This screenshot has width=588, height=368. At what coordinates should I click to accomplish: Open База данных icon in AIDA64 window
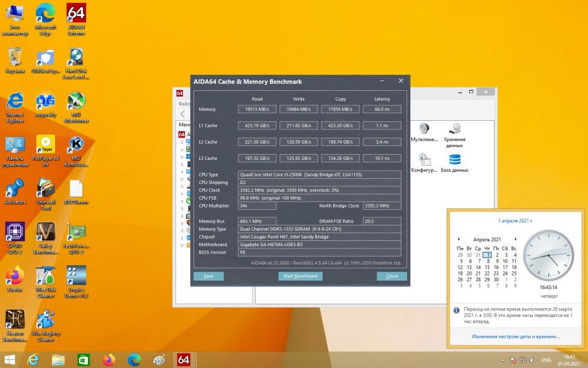455,163
